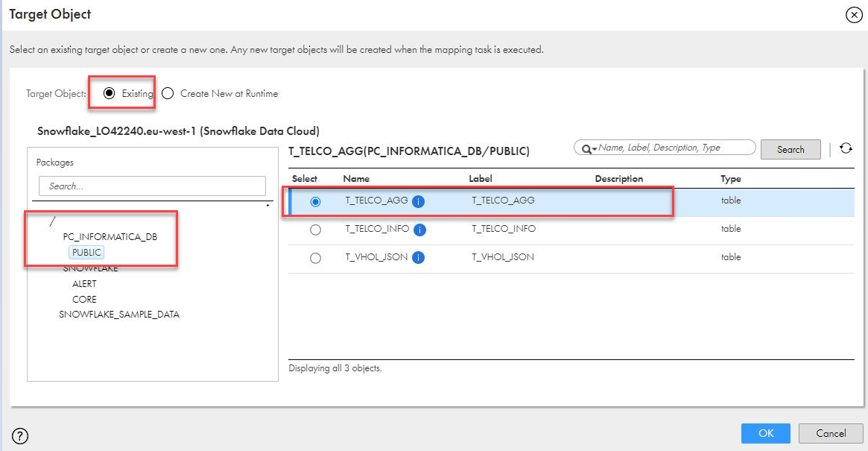Open the search filter magnifier dropdown
The width and height of the screenshot is (868, 451).
pyautogui.click(x=589, y=148)
